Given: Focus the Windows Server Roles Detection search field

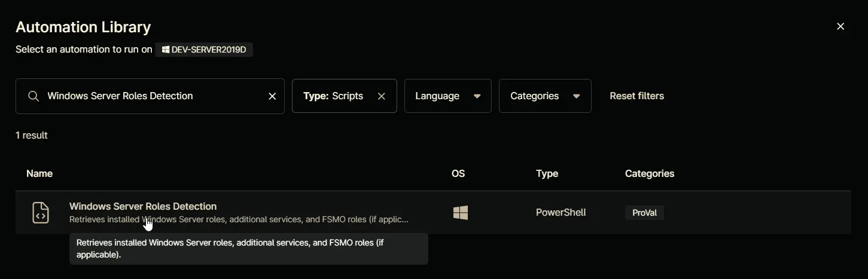Looking at the screenshot, I should pyautogui.click(x=150, y=96).
